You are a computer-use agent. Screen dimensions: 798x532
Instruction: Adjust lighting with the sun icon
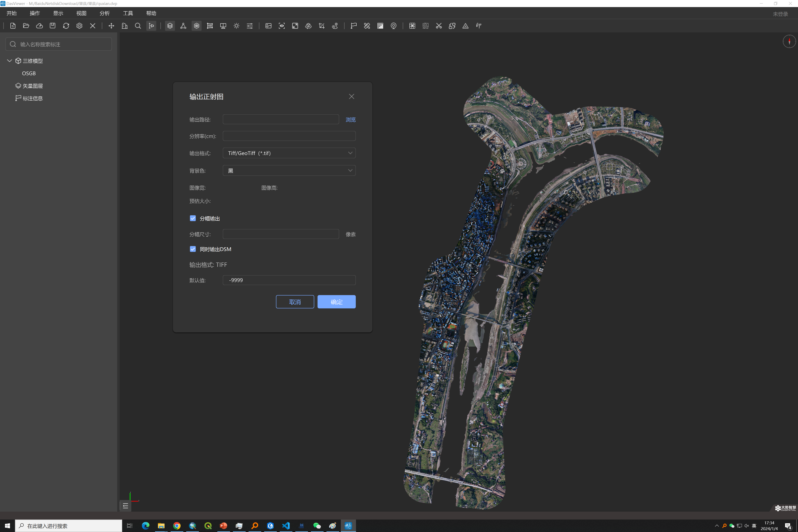[x=236, y=26]
